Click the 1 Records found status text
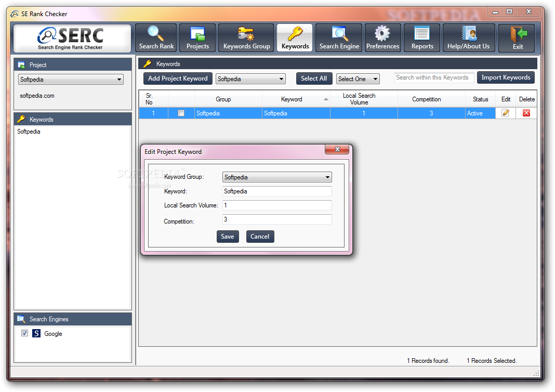Viewport: 555px width, 392px height. pos(428,360)
